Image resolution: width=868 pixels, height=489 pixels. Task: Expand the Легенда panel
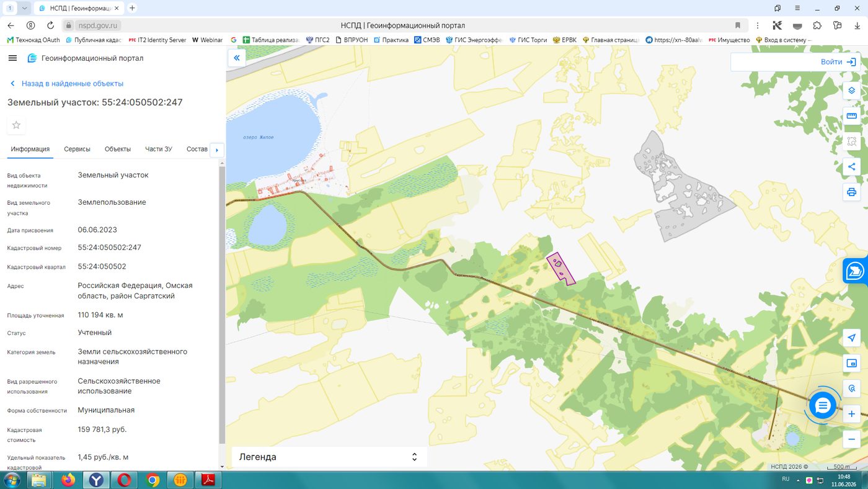pos(329,457)
